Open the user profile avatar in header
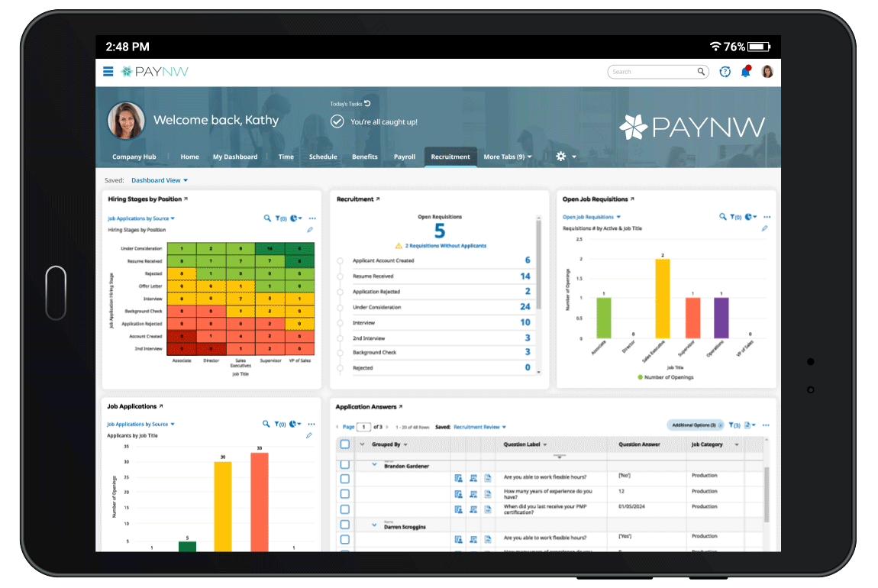 tap(767, 72)
